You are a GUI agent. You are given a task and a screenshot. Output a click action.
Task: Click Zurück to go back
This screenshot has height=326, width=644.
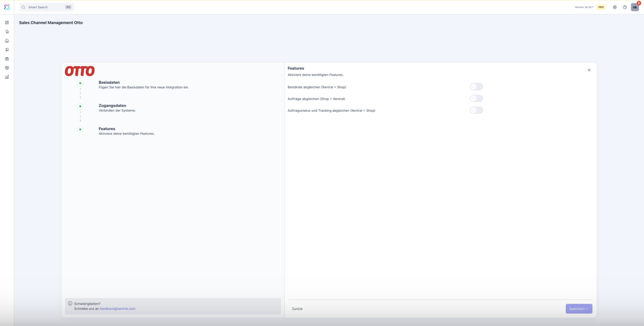297,309
